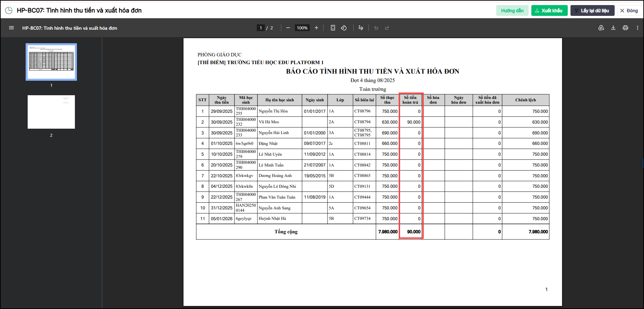
Task: Click the undo arrow icon
Action: coord(376,28)
